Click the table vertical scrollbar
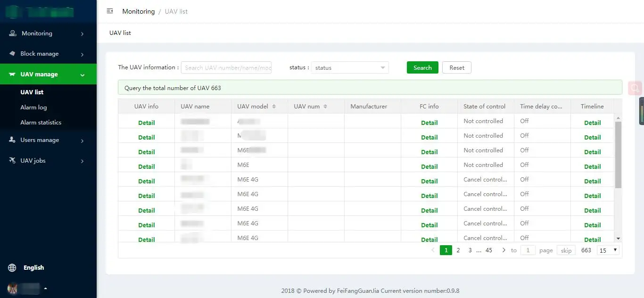 click(618, 155)
